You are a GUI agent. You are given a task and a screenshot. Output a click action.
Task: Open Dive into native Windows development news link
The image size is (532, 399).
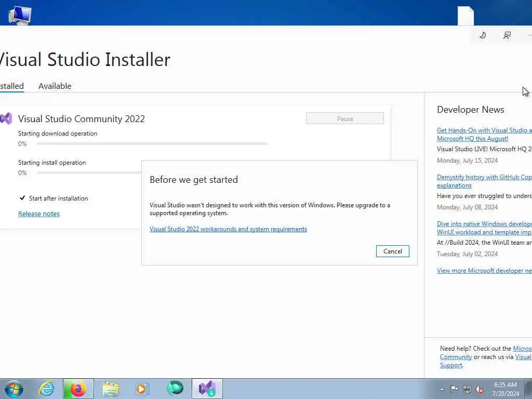coord(484,228)
